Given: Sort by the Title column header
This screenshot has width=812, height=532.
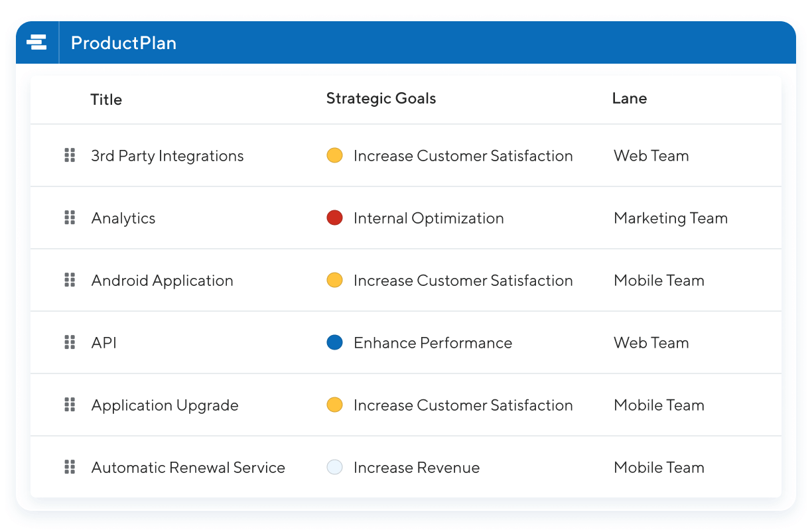Looking at the screenshot, I should coord(106,100).
